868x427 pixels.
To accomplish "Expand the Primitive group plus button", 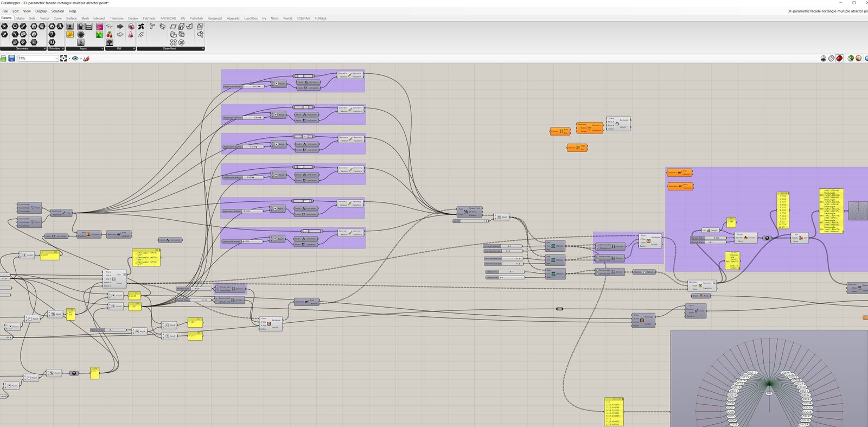I will pos(63,48).
